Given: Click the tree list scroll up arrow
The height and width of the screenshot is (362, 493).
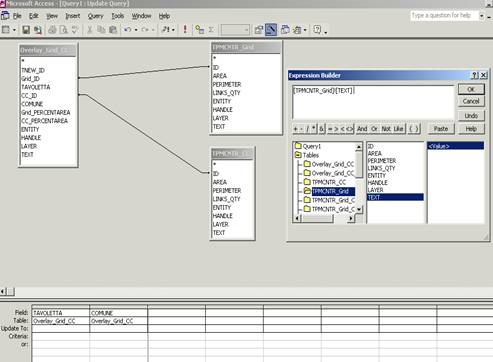Looking at the screenshot, I should [x=359, y=147].
